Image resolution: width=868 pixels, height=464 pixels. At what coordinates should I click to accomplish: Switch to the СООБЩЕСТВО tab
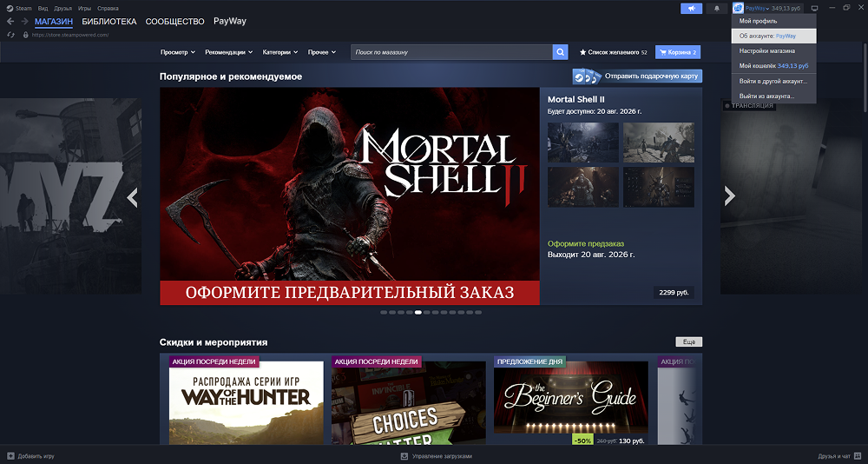(x=175, y=22)
